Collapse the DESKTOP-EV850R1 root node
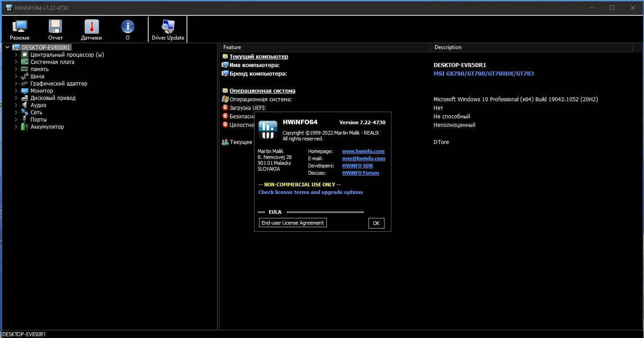Screen dimensions: 644x338 [x=7, y=47]
